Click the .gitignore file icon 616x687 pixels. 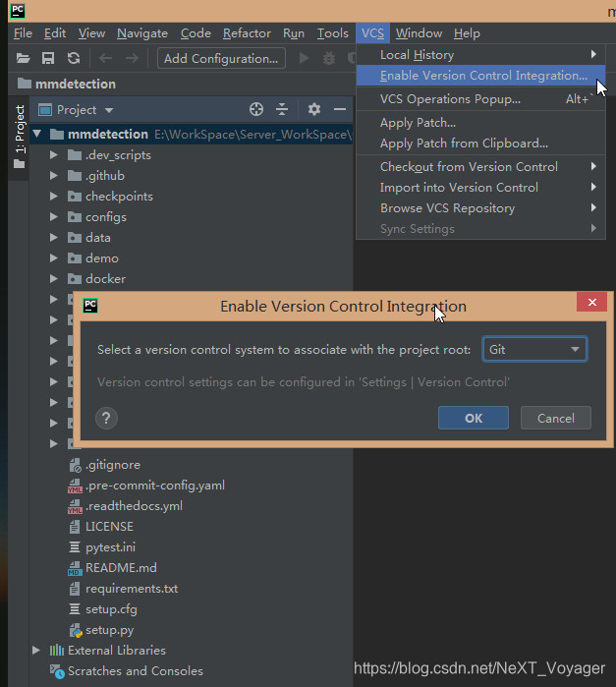pyautogui.click(x=75, y=465)
